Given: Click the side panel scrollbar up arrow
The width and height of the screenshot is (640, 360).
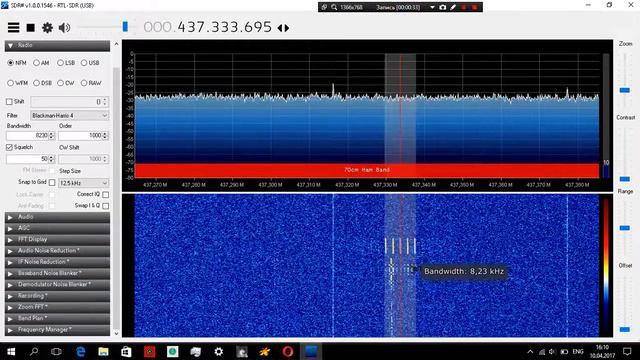Looking at the screenshot, I should [116, 44].
